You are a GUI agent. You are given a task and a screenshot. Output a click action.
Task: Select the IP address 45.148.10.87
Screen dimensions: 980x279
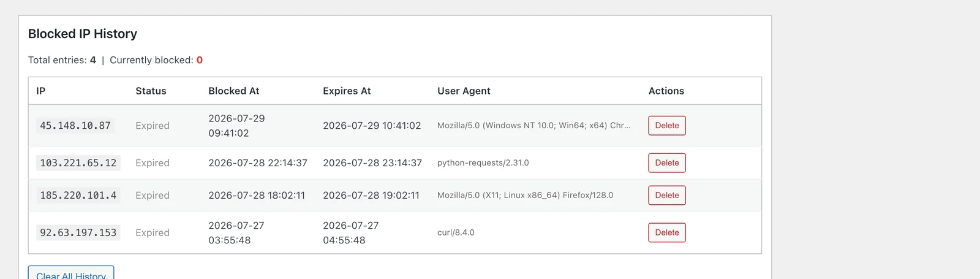click(75, 126)
